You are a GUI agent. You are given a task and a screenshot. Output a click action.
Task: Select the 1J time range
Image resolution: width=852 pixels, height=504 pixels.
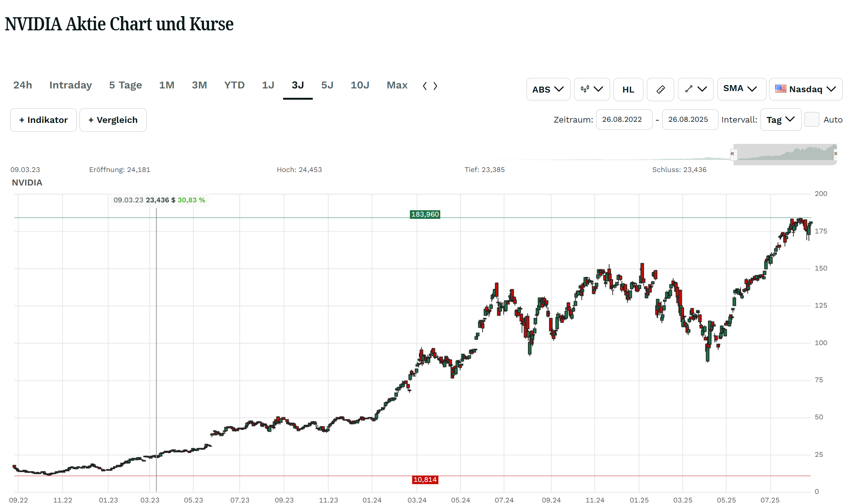point(268,85)
